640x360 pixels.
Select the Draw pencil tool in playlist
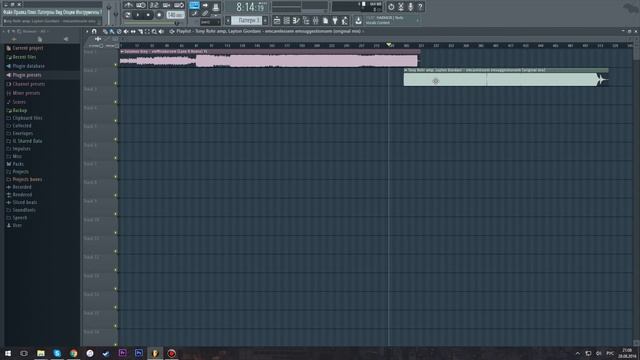click(x=105, y=31)
